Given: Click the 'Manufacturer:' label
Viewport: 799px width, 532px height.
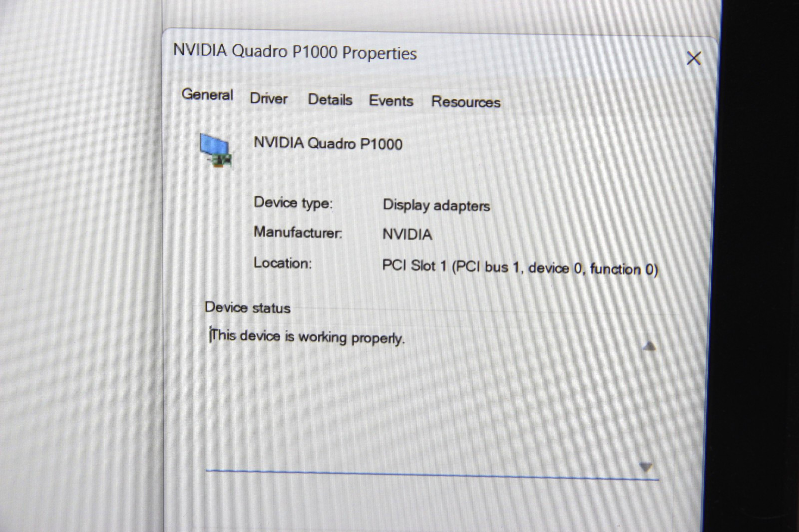Looking at the screenshot, I should click(298, 232).
